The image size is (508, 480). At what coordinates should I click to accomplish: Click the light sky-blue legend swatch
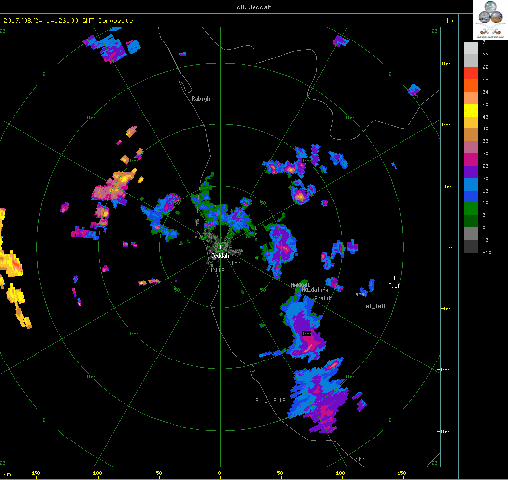(x=471, y=184)
